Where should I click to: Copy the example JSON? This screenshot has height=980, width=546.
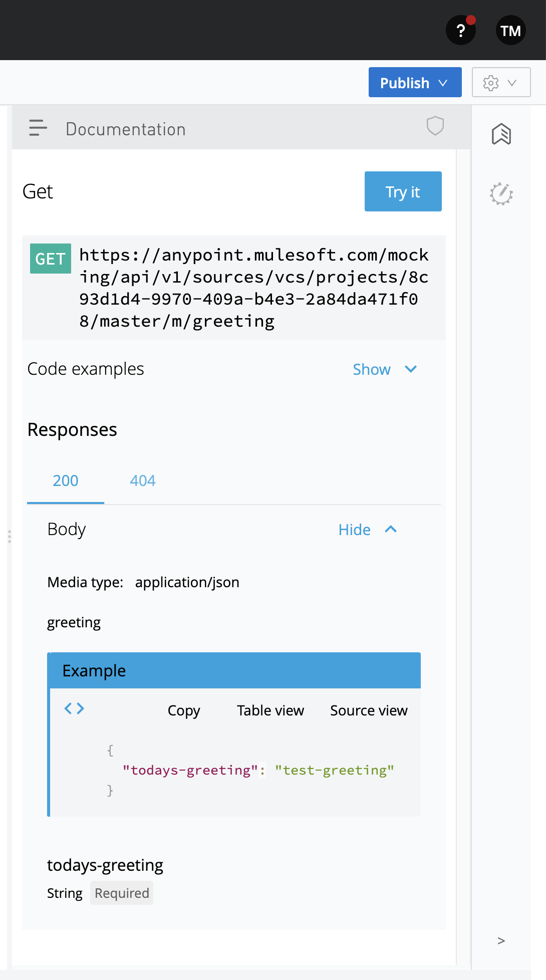[x=184, y=710]
